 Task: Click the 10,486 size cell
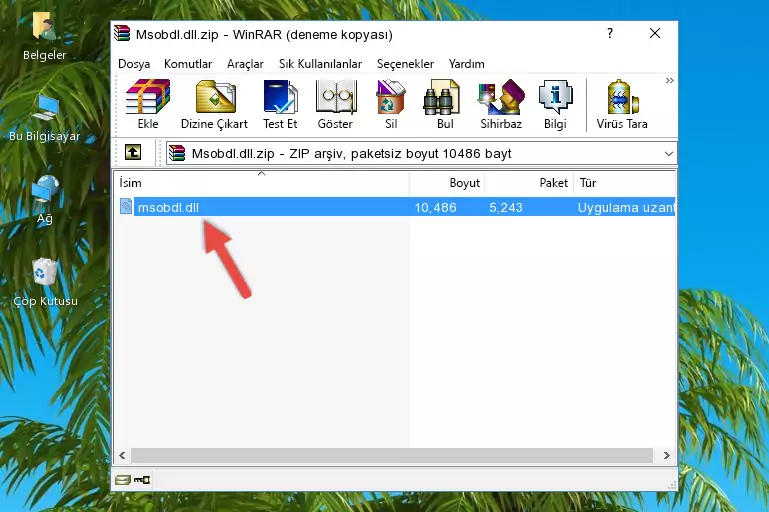point(436,207)
